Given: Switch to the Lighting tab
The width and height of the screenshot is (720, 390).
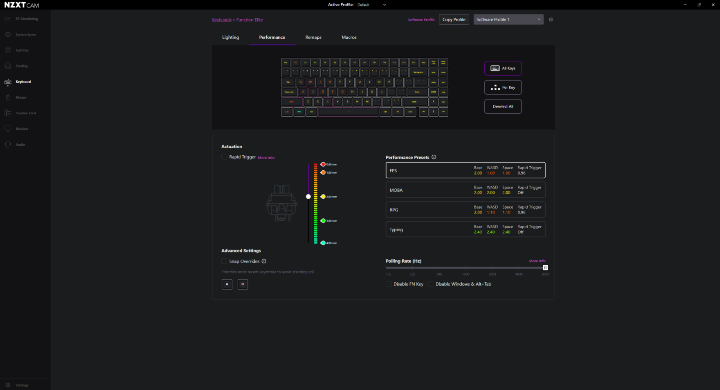Looking at the screenshot, I should [231, 37].
